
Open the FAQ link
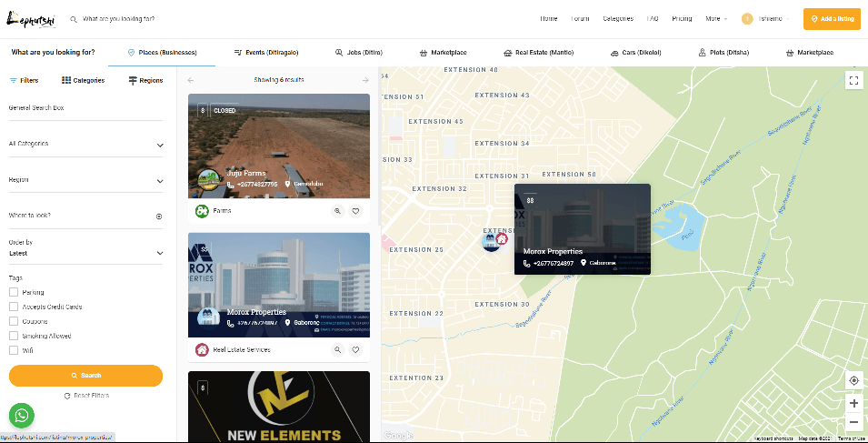pos(653,19)
